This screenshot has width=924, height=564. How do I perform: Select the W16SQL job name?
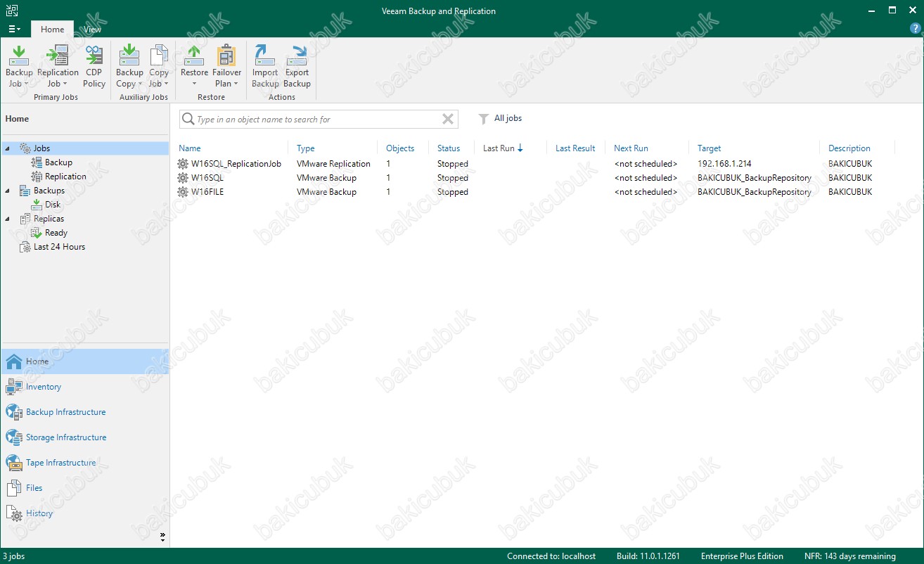(x=207, y=178)
